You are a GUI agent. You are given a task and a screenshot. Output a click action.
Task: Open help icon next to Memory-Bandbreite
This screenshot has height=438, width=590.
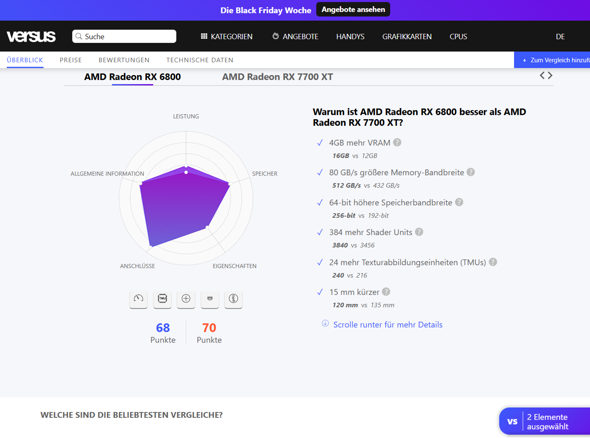(x=470, y=172)
